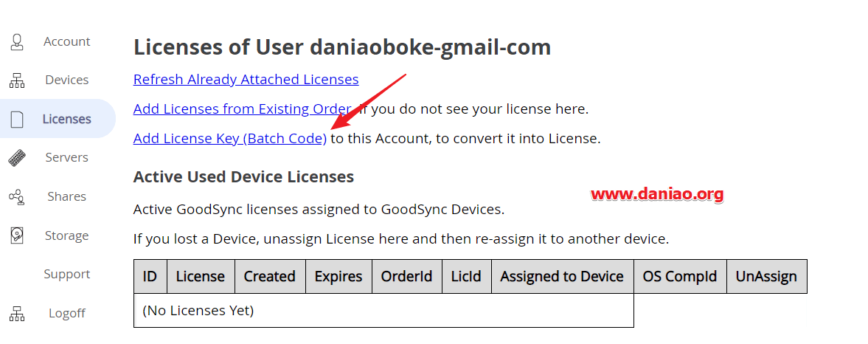
Task: Click the Expires column header
Action: click(x=338, y=276)
